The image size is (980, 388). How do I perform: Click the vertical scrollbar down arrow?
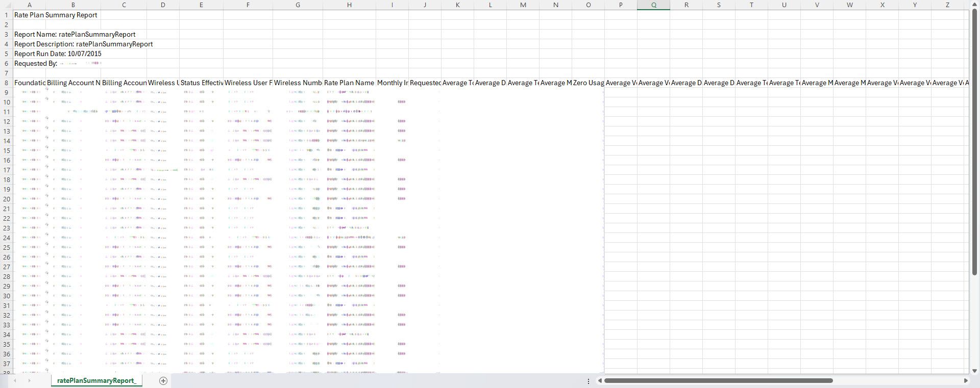click(974, 371)
